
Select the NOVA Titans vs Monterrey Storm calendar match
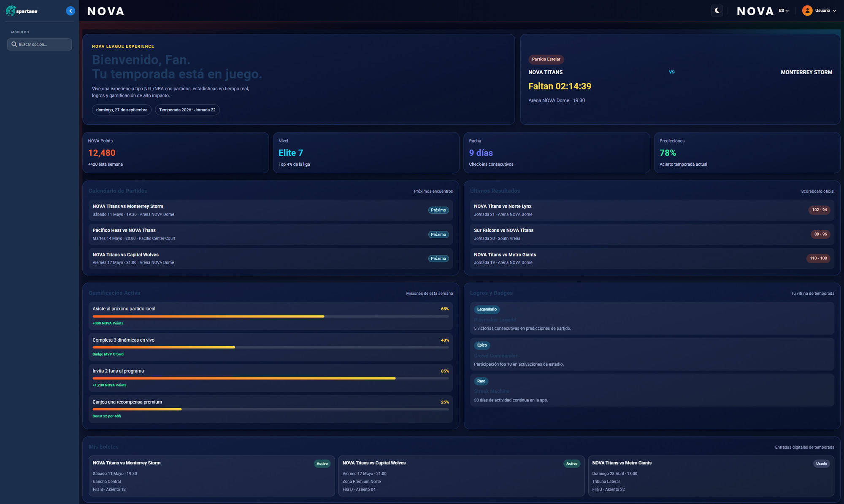[x=271, y=210]
